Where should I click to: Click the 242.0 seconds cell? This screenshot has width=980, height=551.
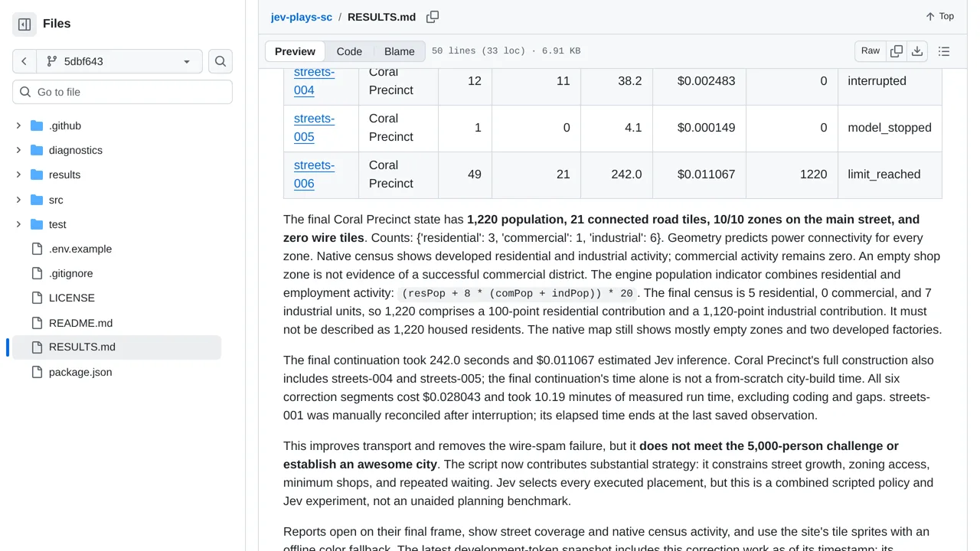(x=616, y=174)
